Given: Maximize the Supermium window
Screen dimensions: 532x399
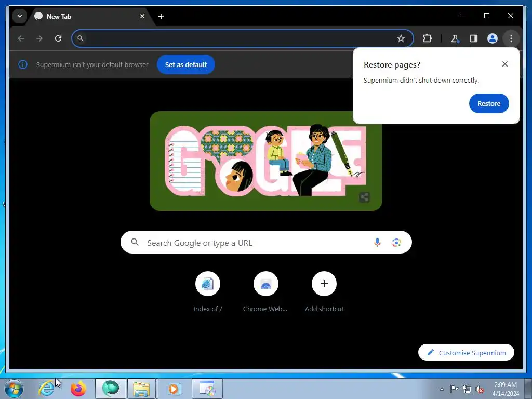Looking at the screenshot, I should pyautogui.click(x=486, y=16).
